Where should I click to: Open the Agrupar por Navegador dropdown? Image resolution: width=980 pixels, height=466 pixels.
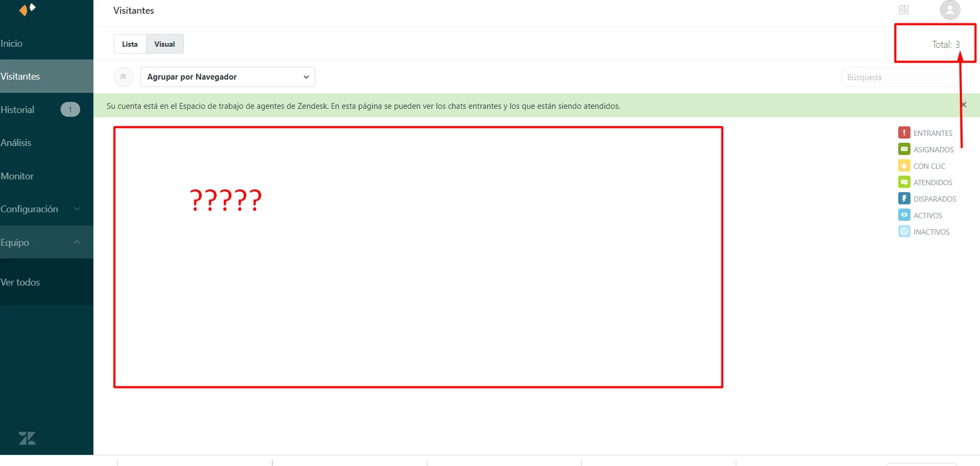coord(228,77)
